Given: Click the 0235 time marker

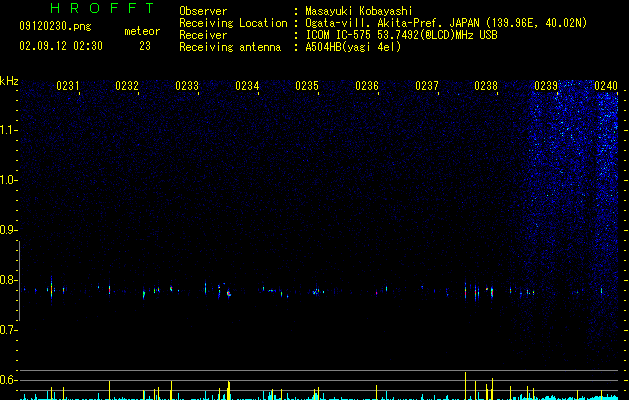Looking at the screenshot, I should (x=307, y=86).
